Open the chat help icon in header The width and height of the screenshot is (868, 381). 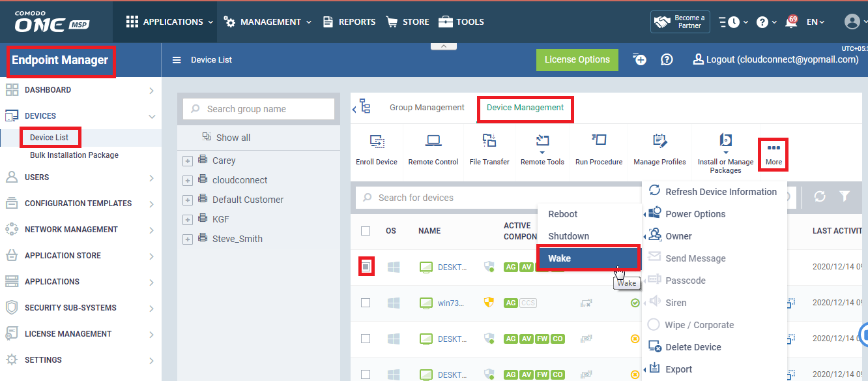[667, 59]
